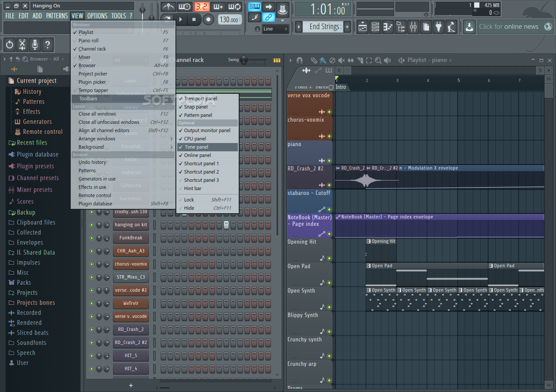556x392 pixels.
Task: Open the plugin picker plug icon
Action: [x=439, y=27]
